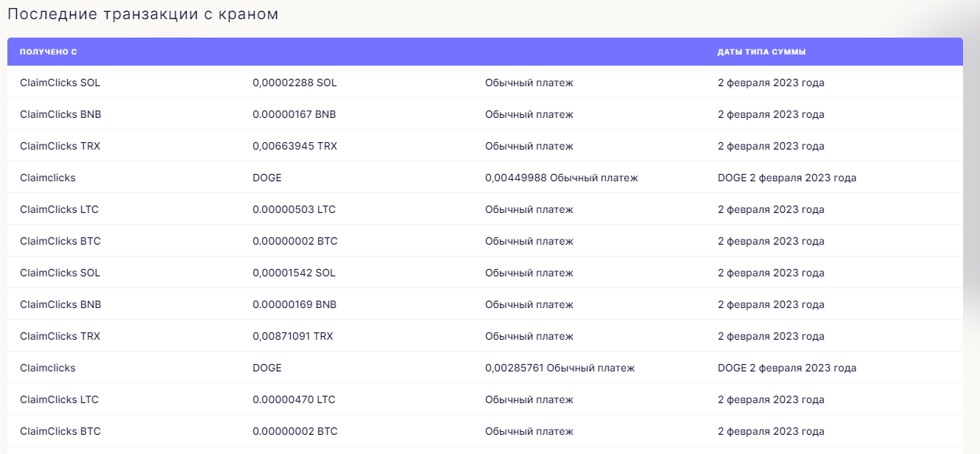Click 'Claimclicks' in the 0,00285761 row
Viewport: 980px width, 454px height.
click(x=48, y=368)
